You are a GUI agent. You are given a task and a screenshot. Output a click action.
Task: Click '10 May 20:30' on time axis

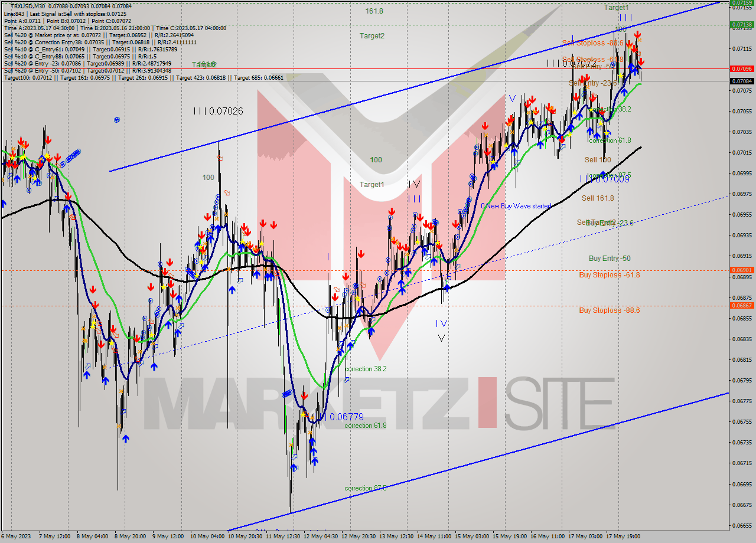pos(245,537)
